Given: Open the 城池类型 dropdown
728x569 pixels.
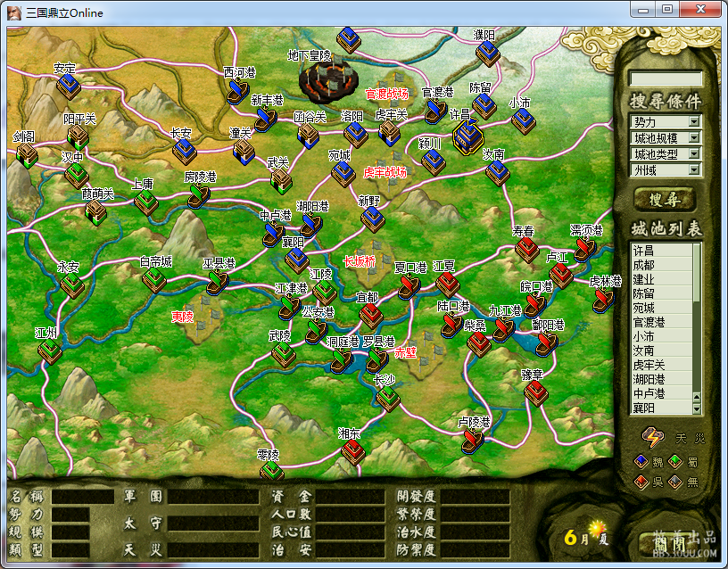Looking at the screenshot, I should pos(665,153).
